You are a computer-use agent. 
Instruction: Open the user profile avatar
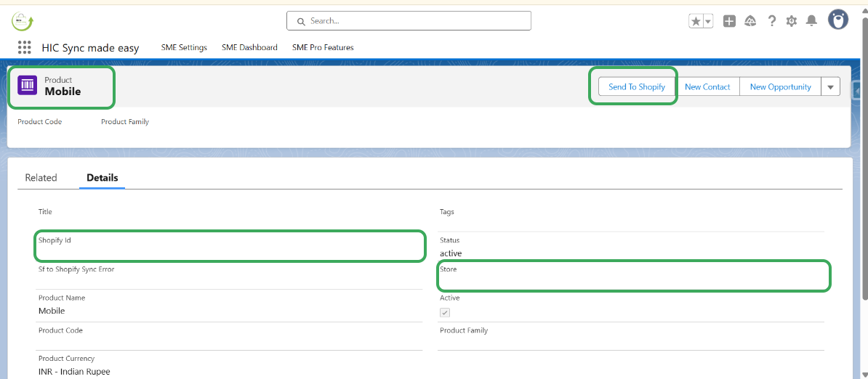[838, 20]
